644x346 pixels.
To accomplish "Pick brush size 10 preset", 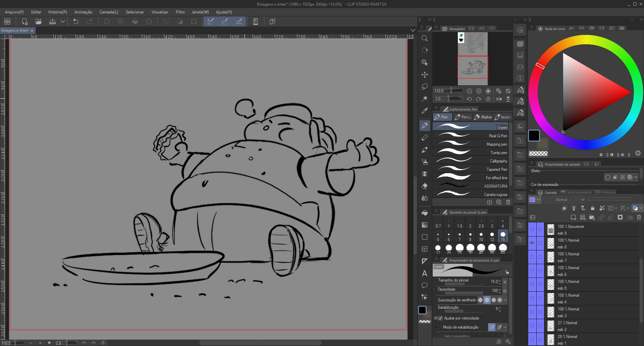I will click(481, 236).
